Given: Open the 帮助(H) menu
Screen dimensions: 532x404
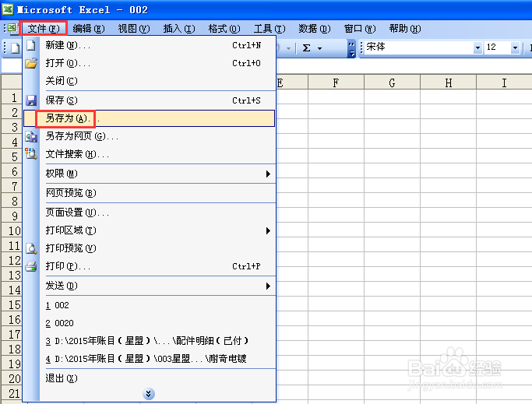Looking at the screenshot, I should tap(405, 29).
